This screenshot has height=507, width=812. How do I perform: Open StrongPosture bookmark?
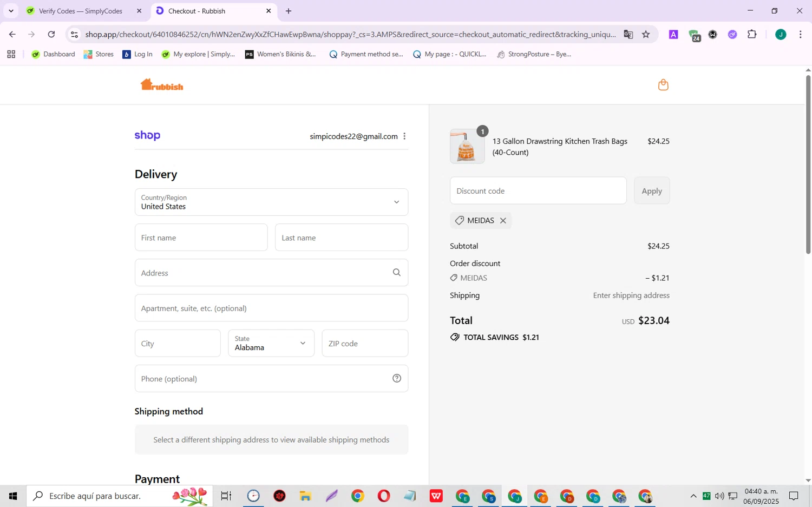pyautogui.click(x=534, y=54)
